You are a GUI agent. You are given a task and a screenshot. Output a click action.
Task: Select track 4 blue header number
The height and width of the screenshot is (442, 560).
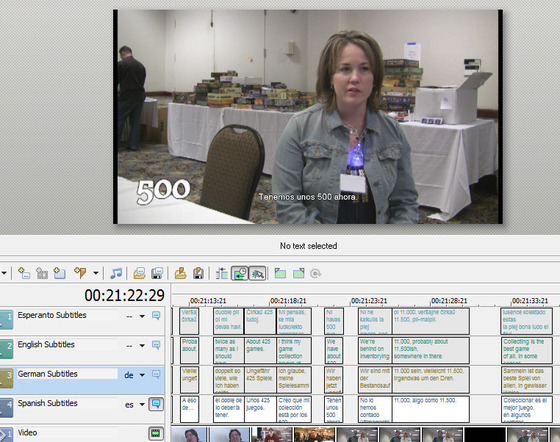pyautogui.click(x=6, y=408)
